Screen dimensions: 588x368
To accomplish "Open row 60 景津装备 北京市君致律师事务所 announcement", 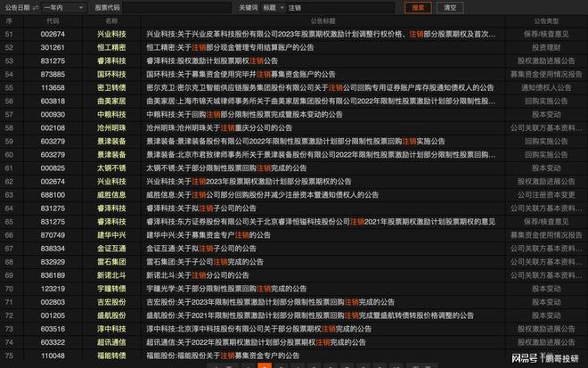I will [x=321, y=155].
